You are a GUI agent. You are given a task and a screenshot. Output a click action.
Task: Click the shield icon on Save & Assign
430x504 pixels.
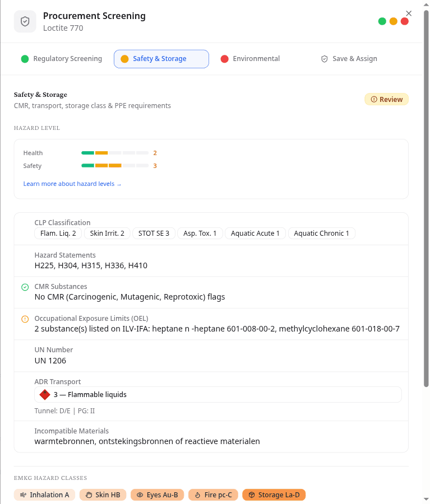point(325,59)
